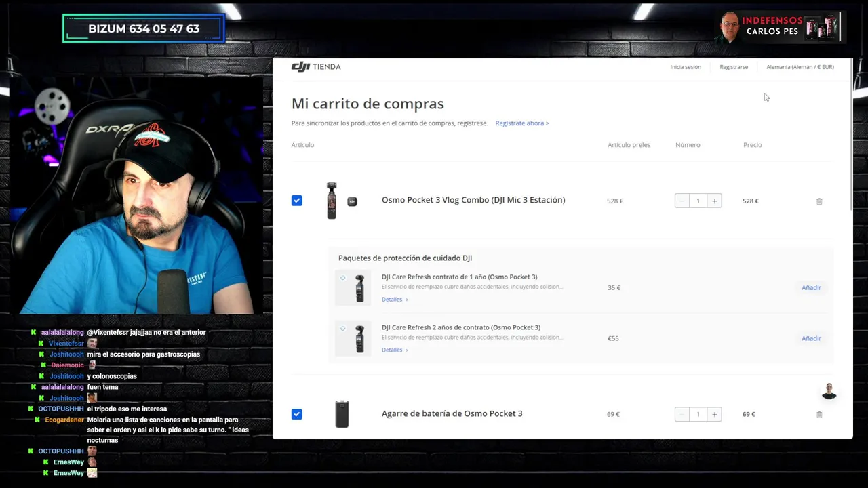Uncheck the Agarre de batería checkbox
Viewport: 868px width, 488px height.
pyautogui.click(x=297, y=414)
